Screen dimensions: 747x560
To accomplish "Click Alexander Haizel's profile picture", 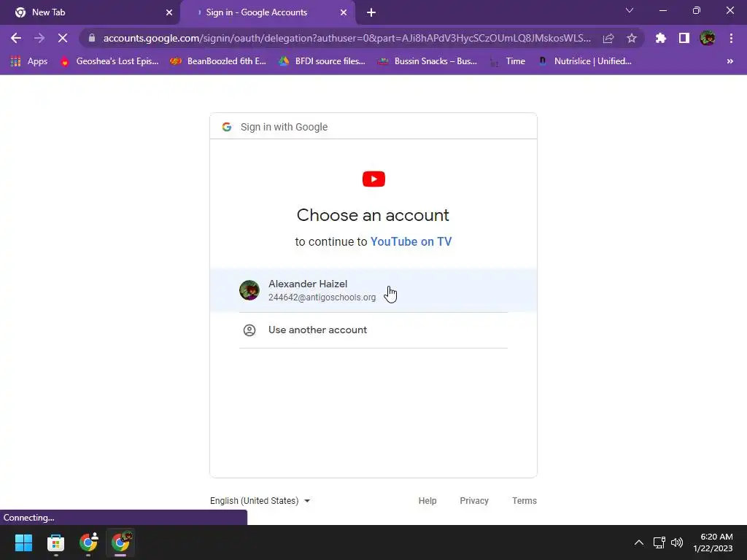I will (249, 290).
